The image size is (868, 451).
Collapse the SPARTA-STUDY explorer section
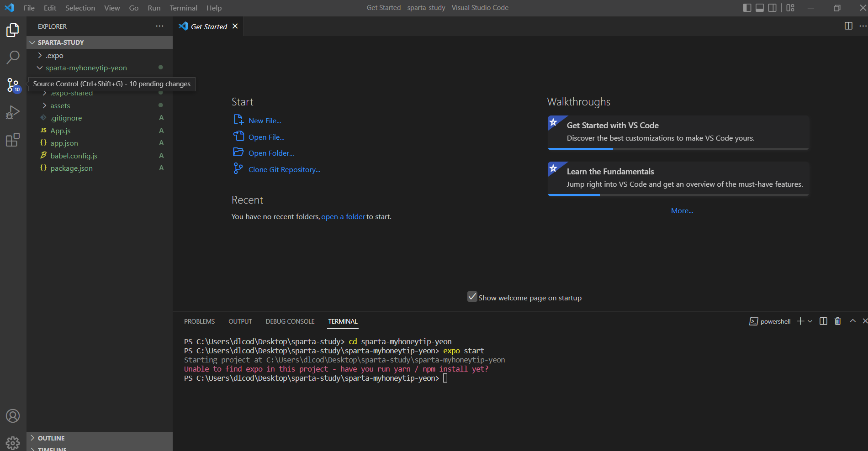(100, 42)
